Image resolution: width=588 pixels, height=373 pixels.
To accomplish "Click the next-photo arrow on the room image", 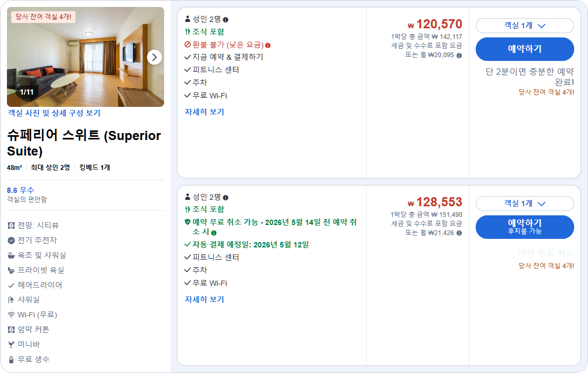I will [x=154, y=57].
